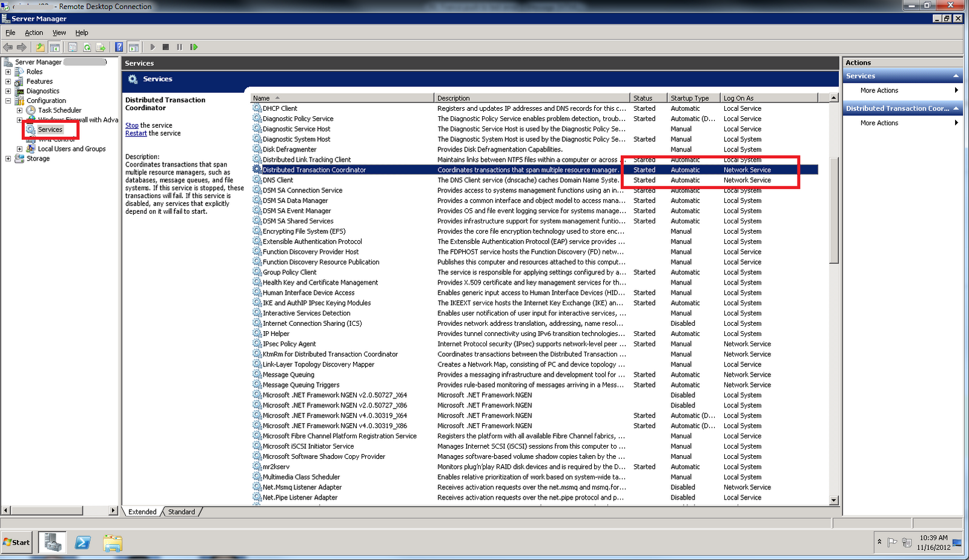Image resolution: width=969 pixels, height=560 pixels.
Task: Click the services list scroll down arrow
Action: (x=834, y=501)
